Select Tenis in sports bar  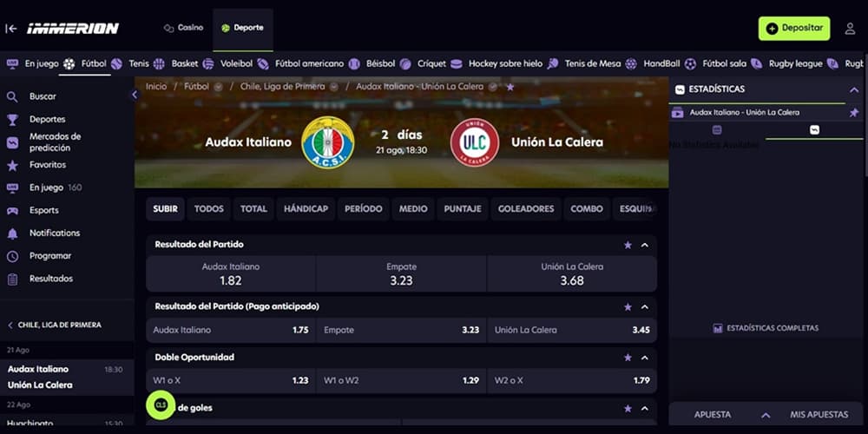(130, 63)
